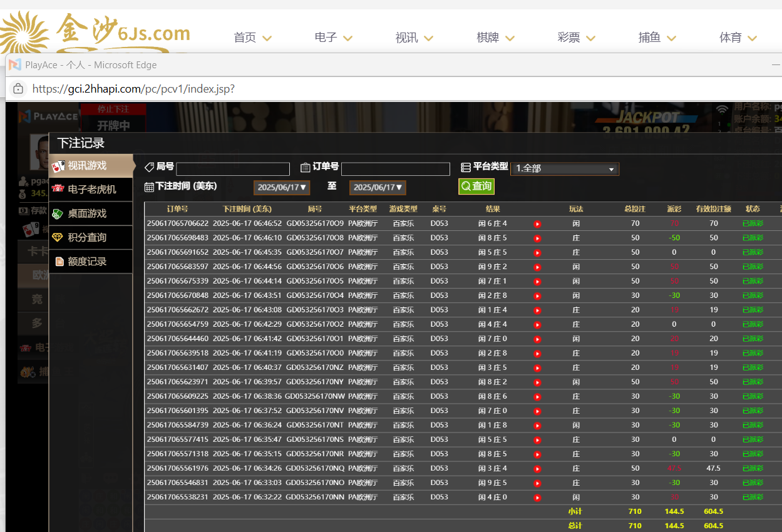Click the video replay icon for order 250617065706622
The width and height of the screenshot is (782, 532).
click(x=537, y=224)
